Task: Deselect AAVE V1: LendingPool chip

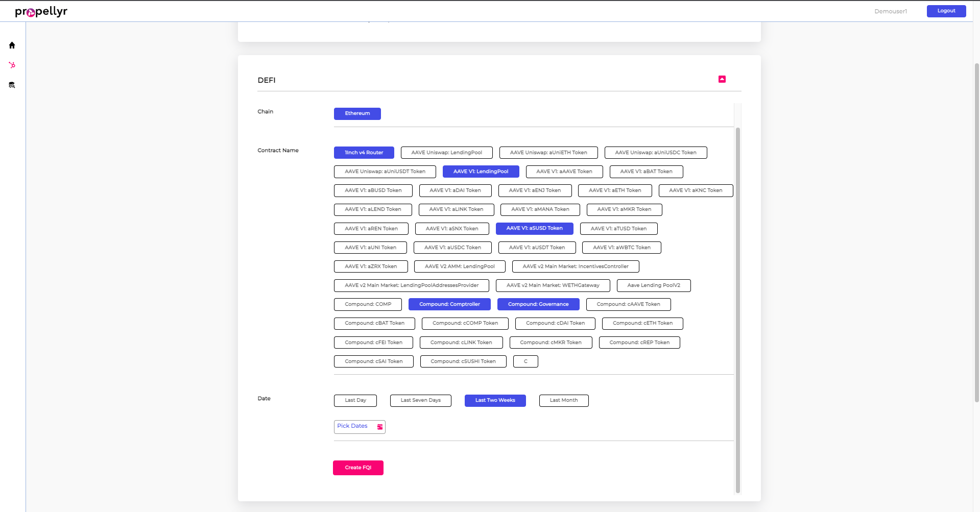Action: (481, 172)
